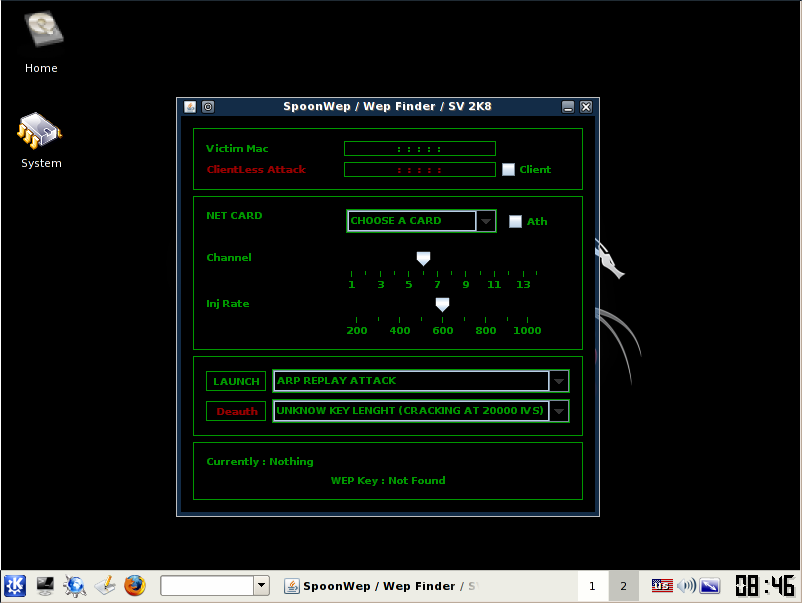Open the Home desktop icon

(41, 43)
